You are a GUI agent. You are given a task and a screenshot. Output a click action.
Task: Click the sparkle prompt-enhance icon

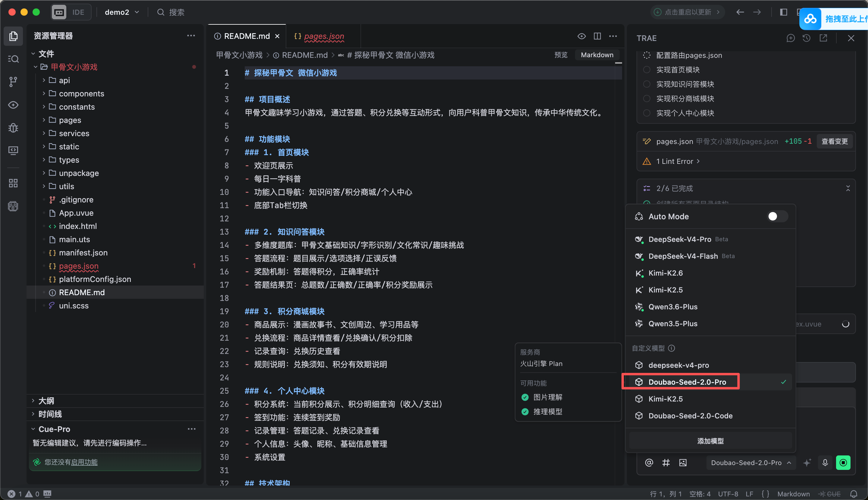tap(807, 463)
